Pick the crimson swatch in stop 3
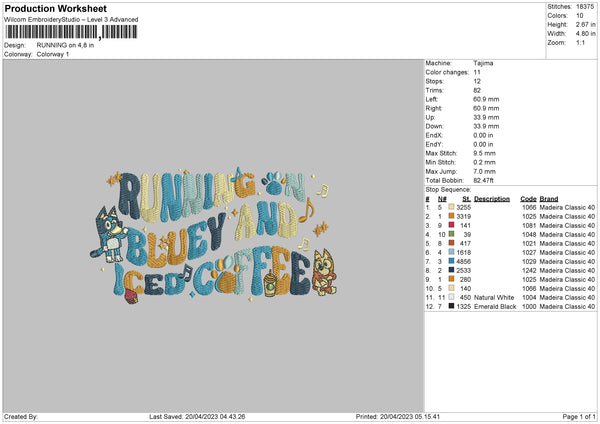 452,225
